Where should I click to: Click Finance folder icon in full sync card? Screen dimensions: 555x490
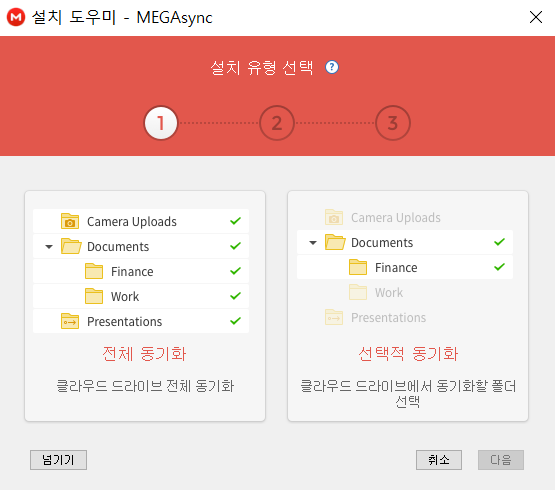94,271
